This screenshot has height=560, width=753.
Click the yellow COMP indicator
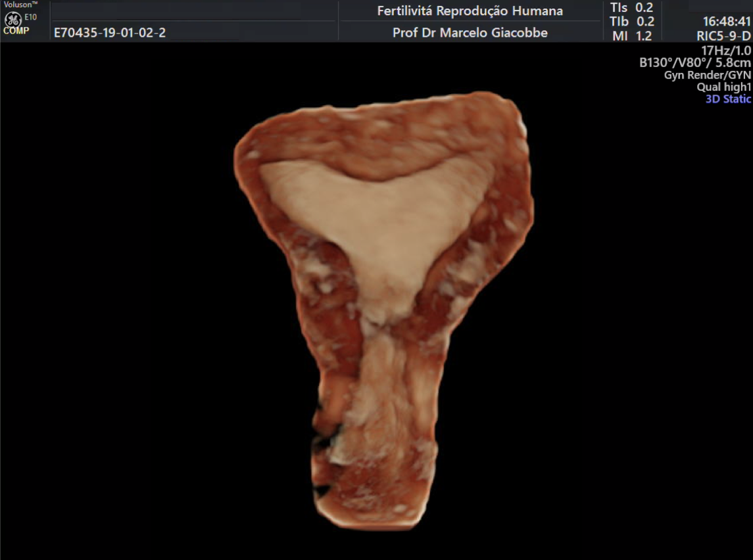click(x=16, y=31)
